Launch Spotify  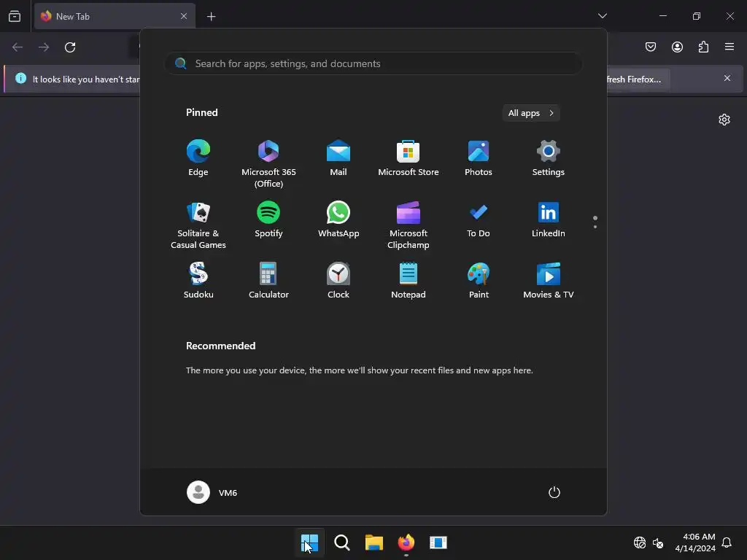click(268, 219)
